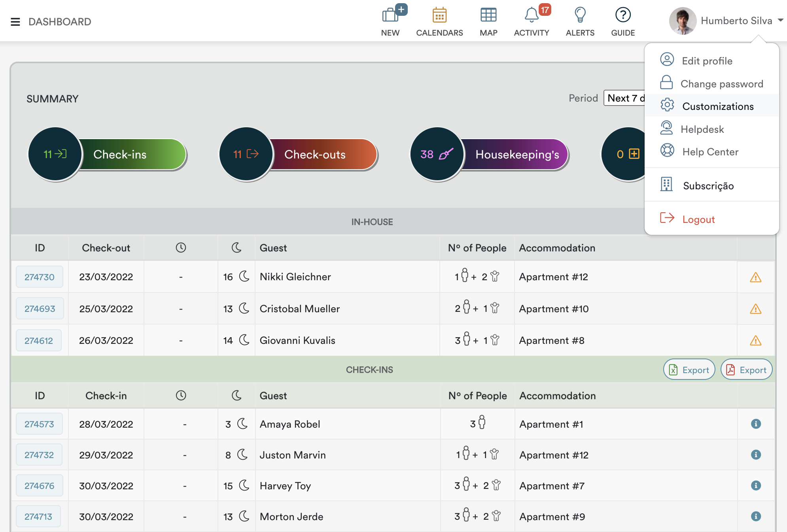
Task: Click the 11 check-outs circle icon
Action: [246, 154]
